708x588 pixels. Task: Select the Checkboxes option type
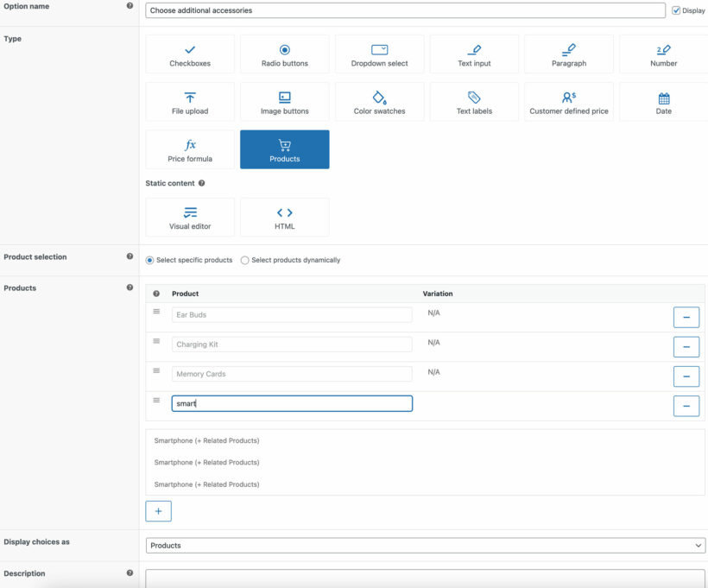[x=189, y=54]
